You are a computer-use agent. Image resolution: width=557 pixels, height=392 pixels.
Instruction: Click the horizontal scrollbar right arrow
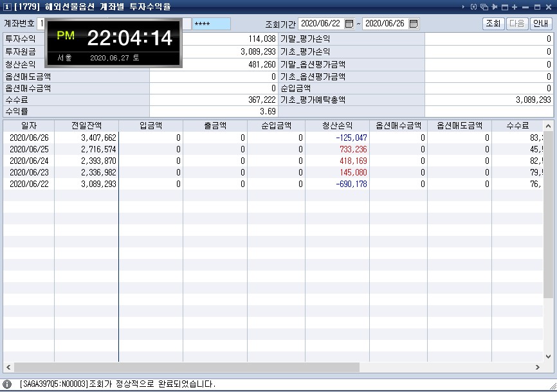coord(538,368)
